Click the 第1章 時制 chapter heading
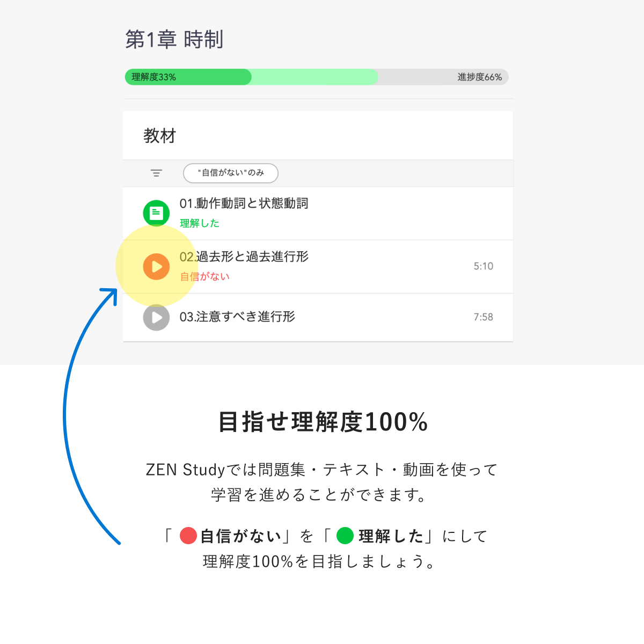 pos(174,40)
